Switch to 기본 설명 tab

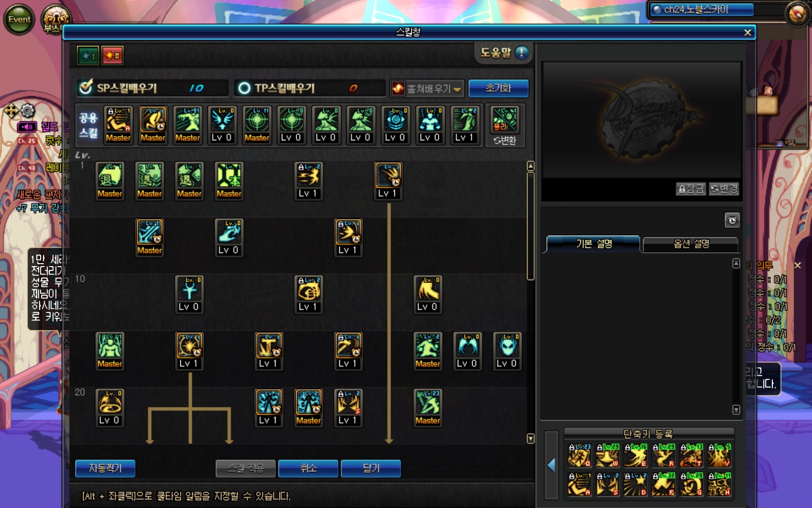pos(594,244)
